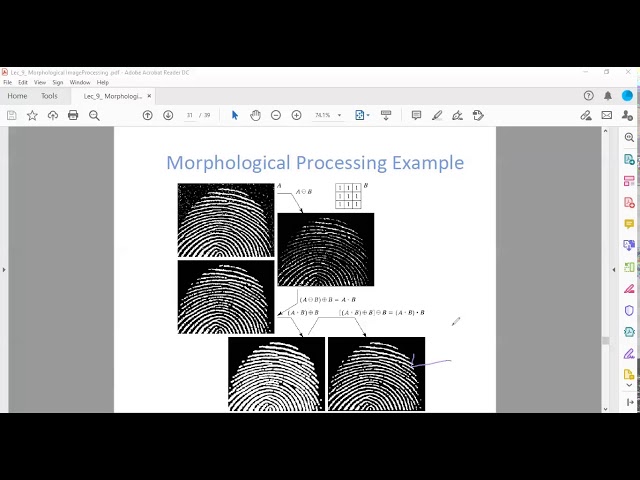Switch to the Home tab
This screenshot has height=480, width=640.
[x=17, y=96]
